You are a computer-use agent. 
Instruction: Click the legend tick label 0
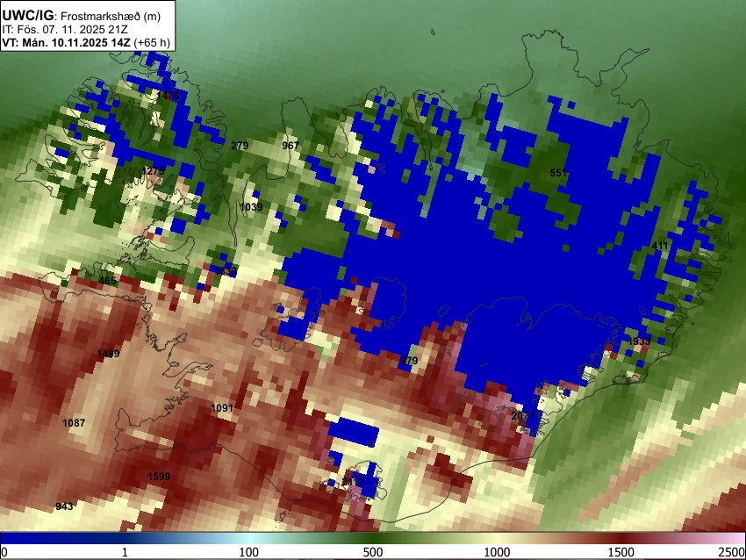[x=4, y=552]
